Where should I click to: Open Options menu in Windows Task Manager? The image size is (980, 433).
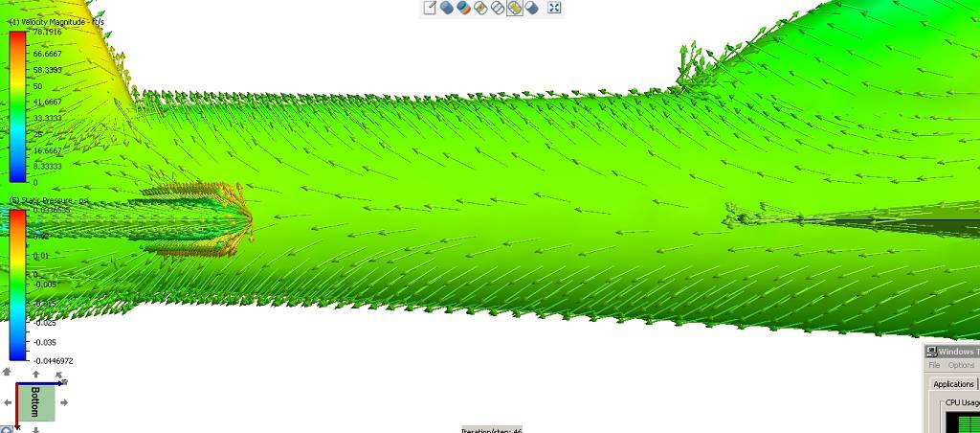(x=961, y=365)
